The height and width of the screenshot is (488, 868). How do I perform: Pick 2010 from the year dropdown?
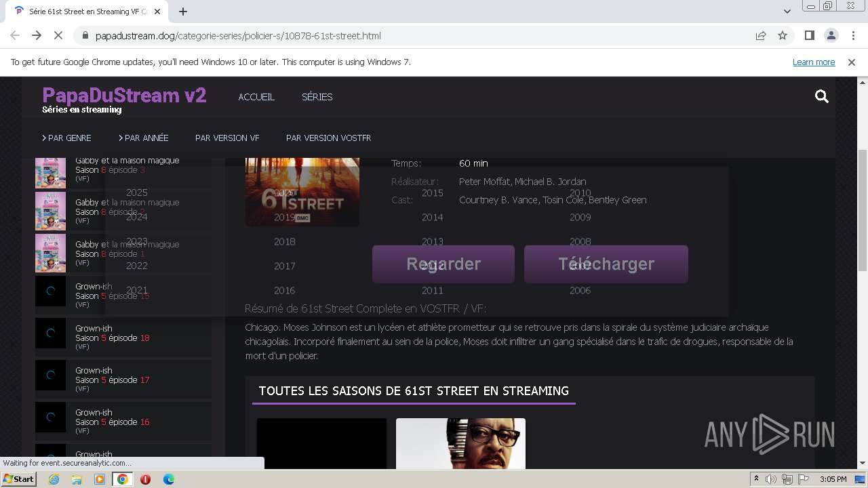point(580,192)
